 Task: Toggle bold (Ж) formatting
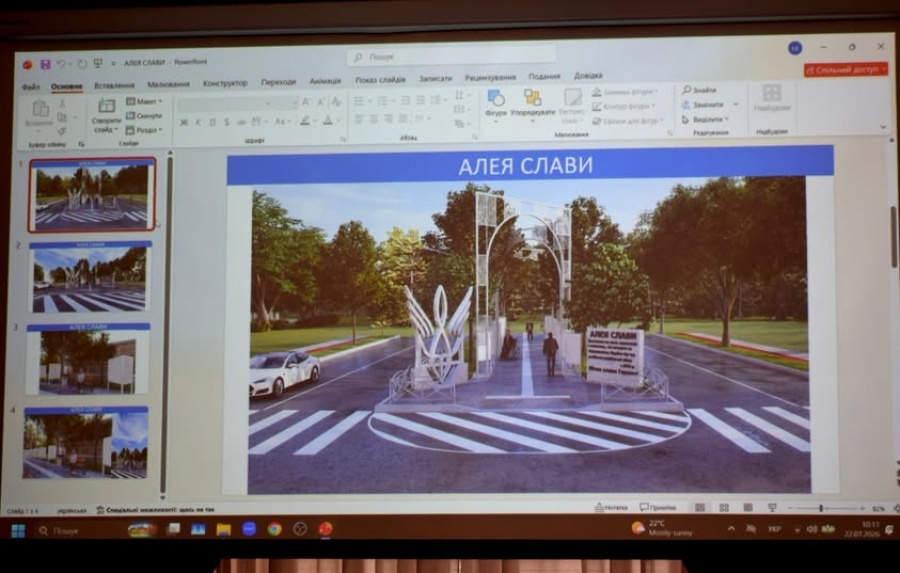184,122
